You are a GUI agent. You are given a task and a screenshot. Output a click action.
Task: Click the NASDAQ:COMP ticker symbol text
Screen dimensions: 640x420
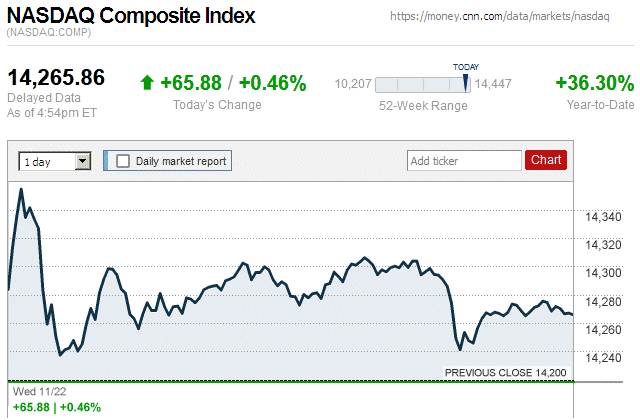pos(48,33)
